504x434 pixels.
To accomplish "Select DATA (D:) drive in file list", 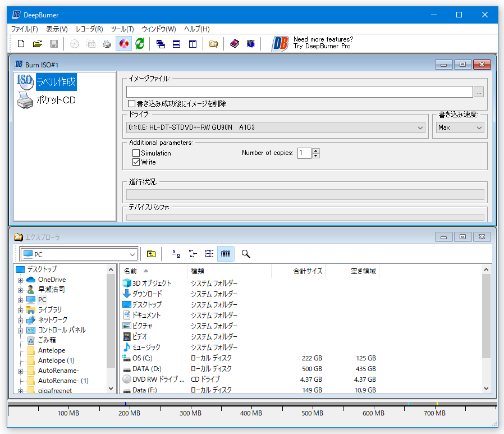I will [x=147, y=369].
